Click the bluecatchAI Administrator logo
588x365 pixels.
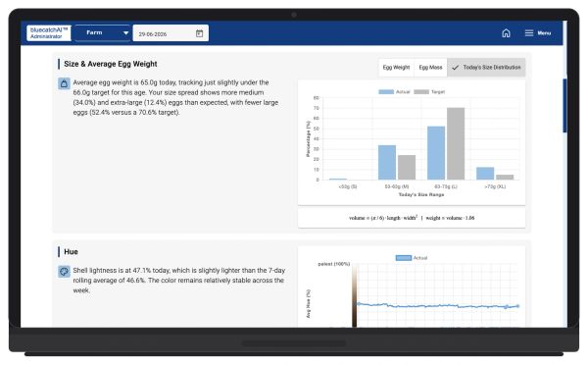pyautogui.click(x=49, y=33)
